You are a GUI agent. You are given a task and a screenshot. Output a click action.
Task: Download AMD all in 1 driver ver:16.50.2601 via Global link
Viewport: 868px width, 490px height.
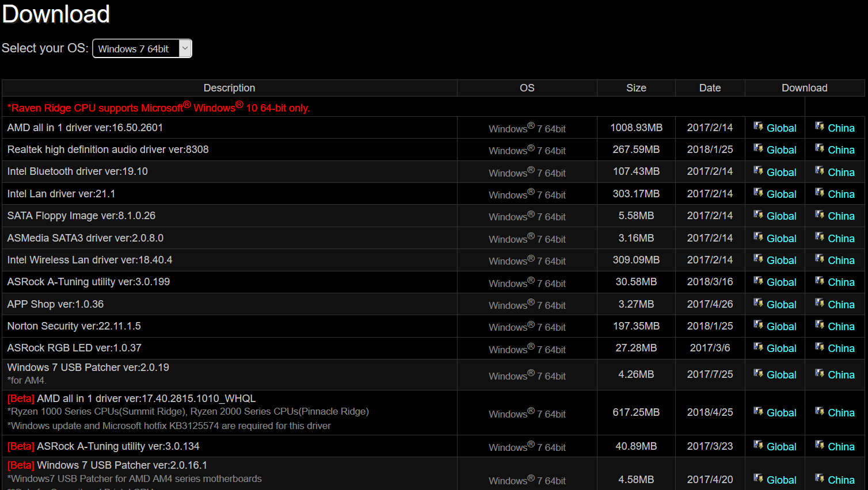[x=782, y=128]
